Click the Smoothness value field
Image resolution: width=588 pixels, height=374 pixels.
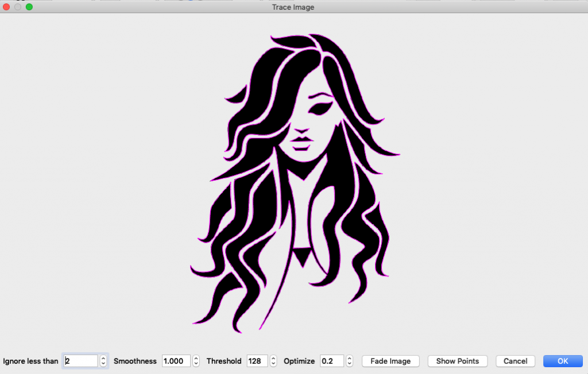click(176, 361)
